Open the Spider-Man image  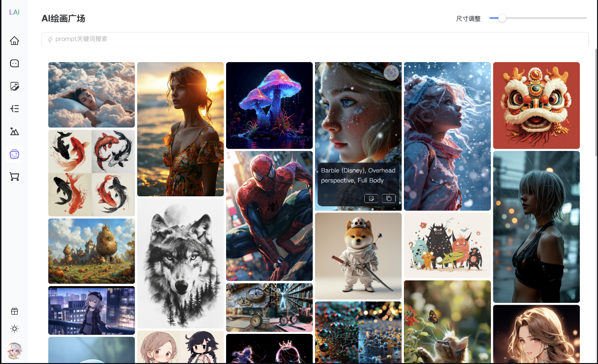tap(269, 215)
